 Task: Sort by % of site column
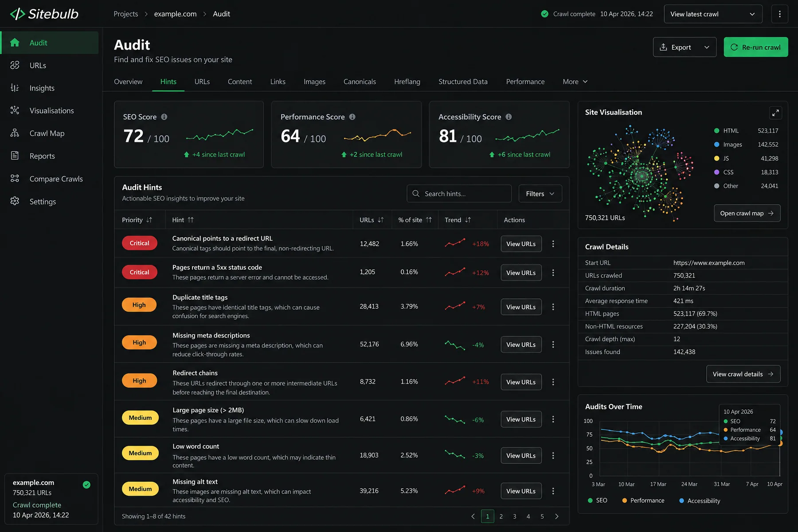pos(415,220)
